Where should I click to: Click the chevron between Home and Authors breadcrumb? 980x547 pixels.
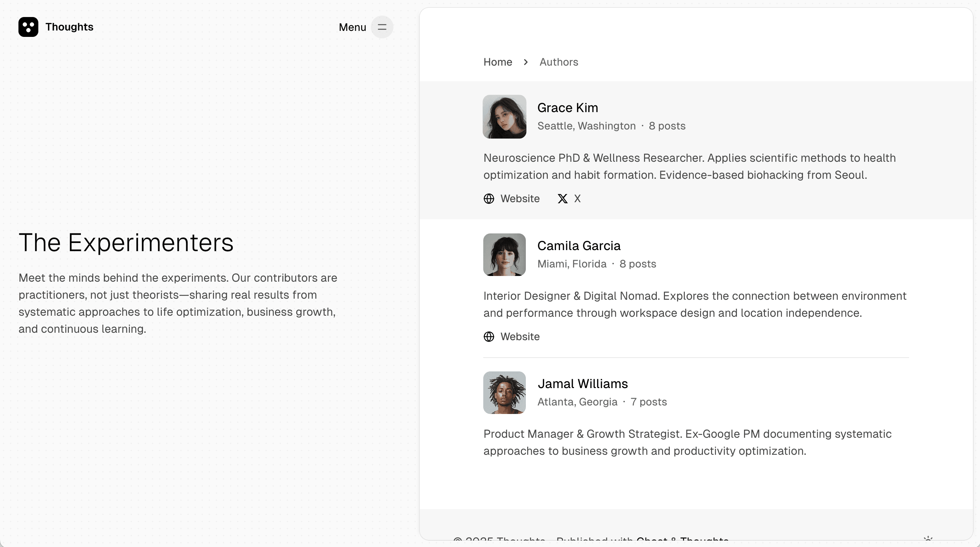(x=525, y=62)
